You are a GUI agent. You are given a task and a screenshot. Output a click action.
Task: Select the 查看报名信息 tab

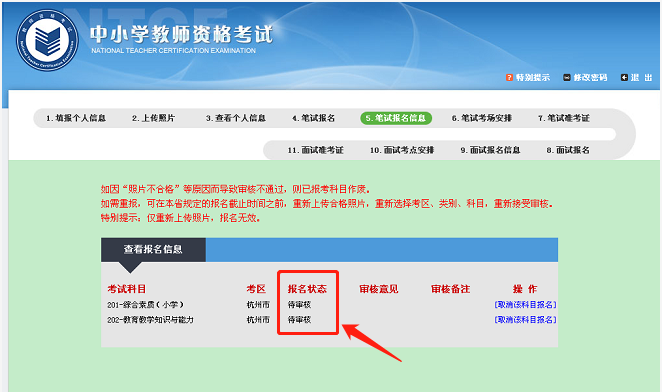pyautogui.click(x=153, y=250)
